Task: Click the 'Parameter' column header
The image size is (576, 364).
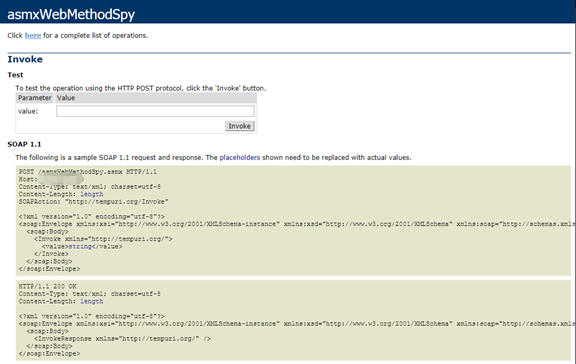Action: click(x=35, y=98)
